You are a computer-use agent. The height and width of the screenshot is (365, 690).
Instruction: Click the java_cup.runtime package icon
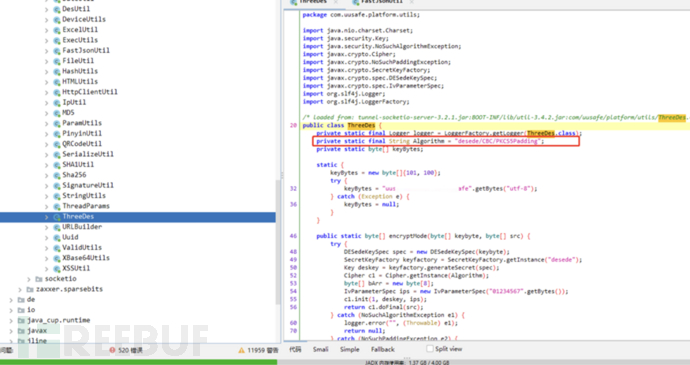[x=21, y=321]
